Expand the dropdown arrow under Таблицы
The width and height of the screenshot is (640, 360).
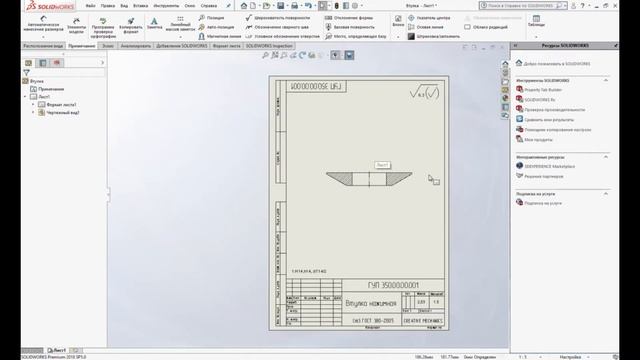[x=536, y=37]
